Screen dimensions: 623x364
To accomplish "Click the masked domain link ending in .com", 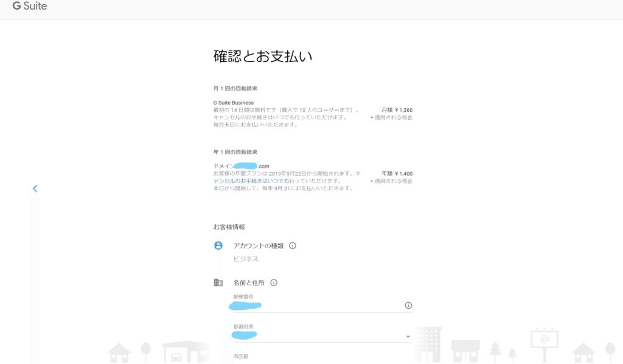I will [x=253, y=165].
